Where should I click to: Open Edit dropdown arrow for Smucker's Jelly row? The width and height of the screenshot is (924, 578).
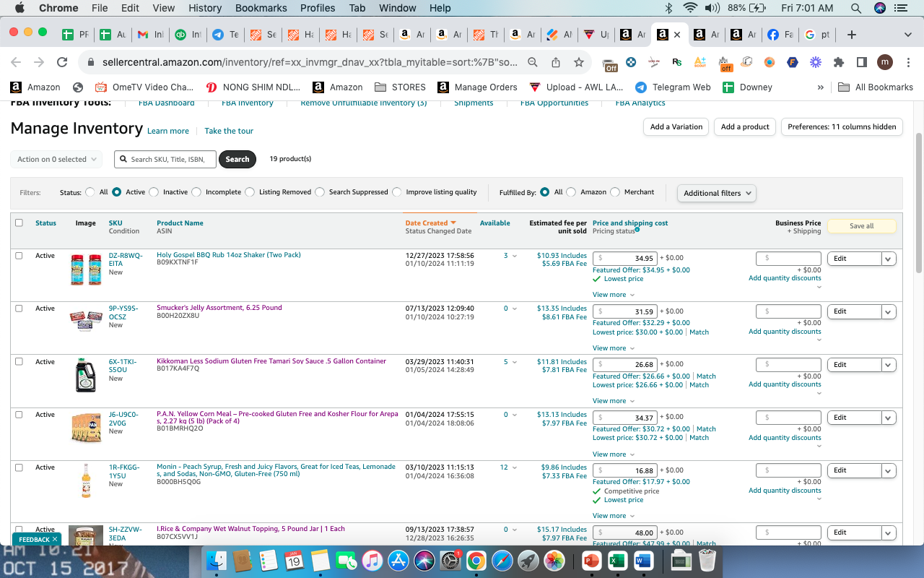889,311
